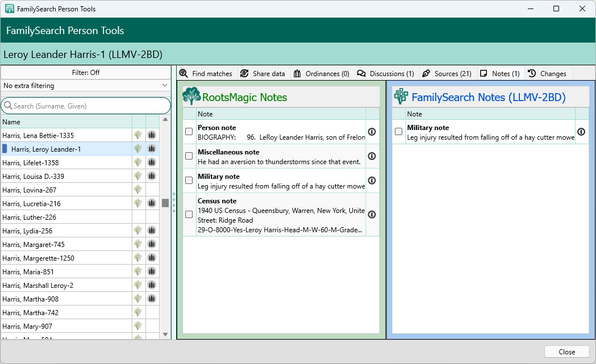The width and height of the screenshot is (596, 364).
Task: Select Harris, Lena Bettie-1335 in list
Action: point(66,135)
